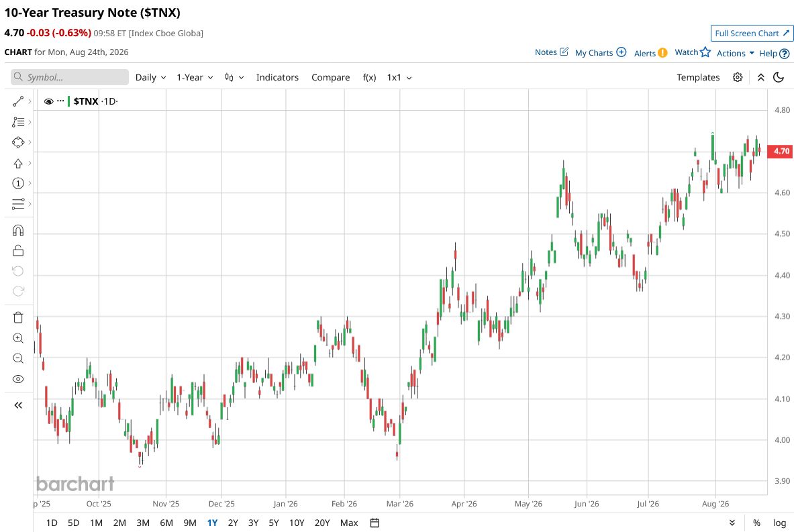Open $TNX series more options

[61, 101]
